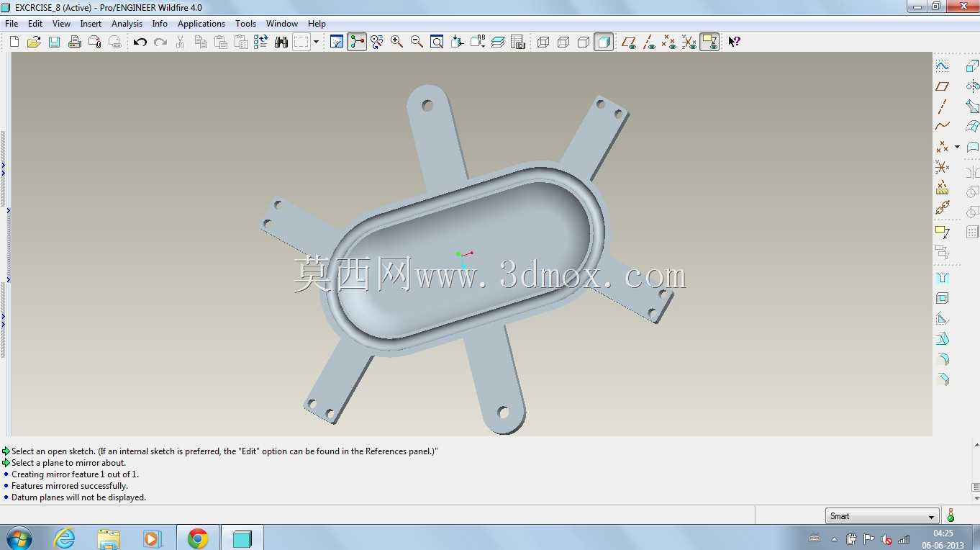The height and width of the screenshot is (550, 980).
Task: Click the context-sensitive help cursor icon
Action: click(x=734, y=42)
